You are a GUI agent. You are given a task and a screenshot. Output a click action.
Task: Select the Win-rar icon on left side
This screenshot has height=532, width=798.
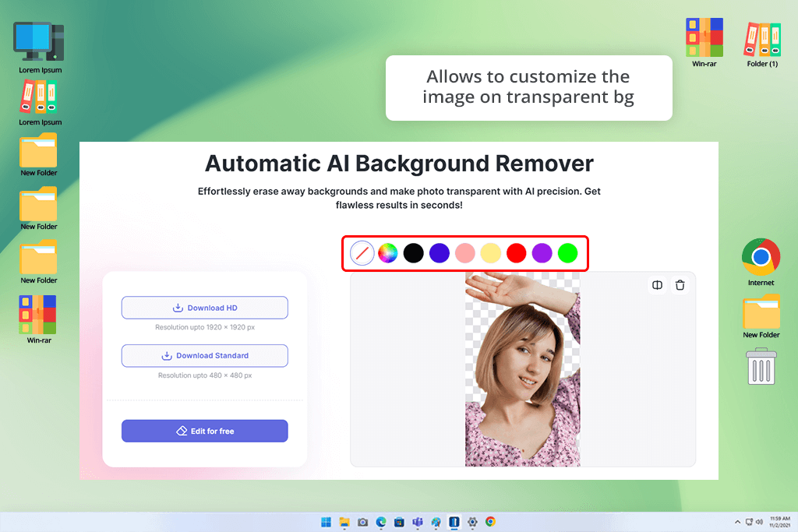point(38,319)
